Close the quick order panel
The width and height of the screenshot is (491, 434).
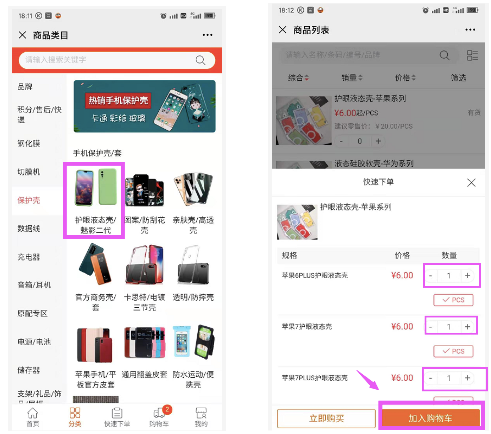click(471, 183)
